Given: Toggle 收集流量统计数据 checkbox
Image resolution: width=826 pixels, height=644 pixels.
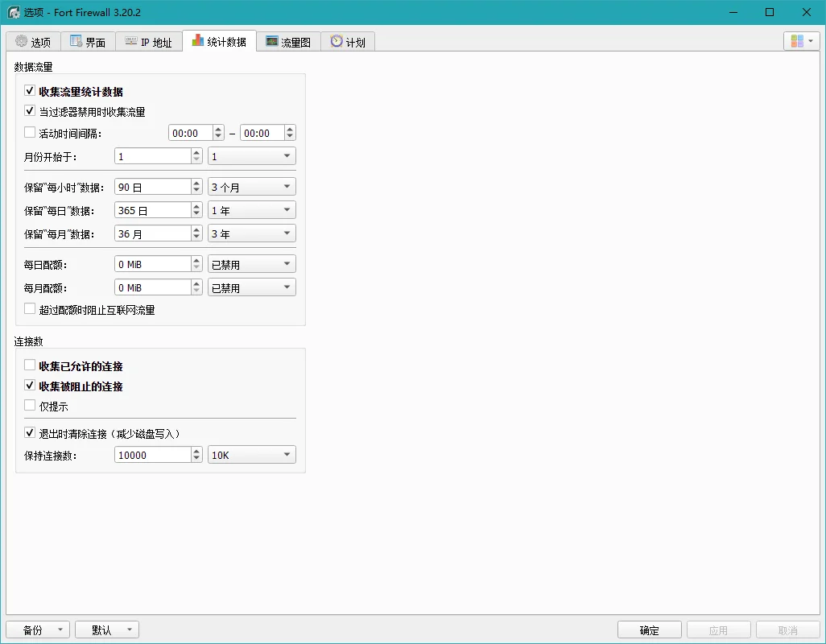Looking at the screenshot, I should click(x=30, y=91).
